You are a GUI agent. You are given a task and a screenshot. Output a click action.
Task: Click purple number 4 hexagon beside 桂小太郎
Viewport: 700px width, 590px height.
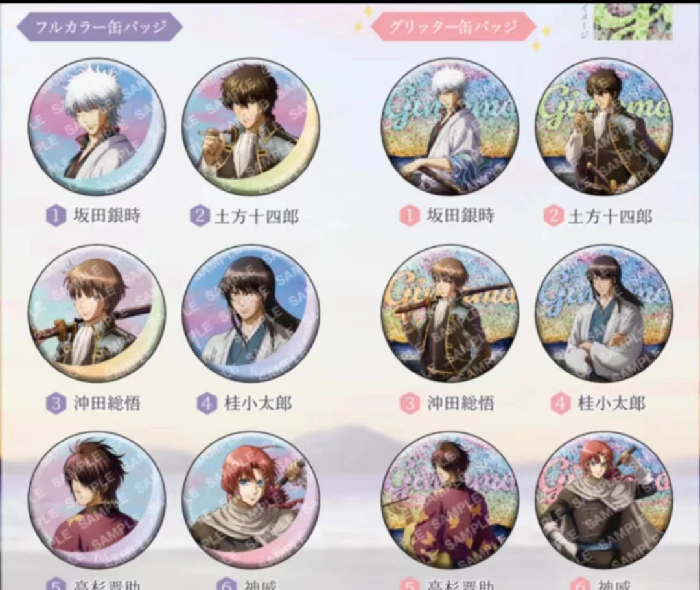click(206, 403)
